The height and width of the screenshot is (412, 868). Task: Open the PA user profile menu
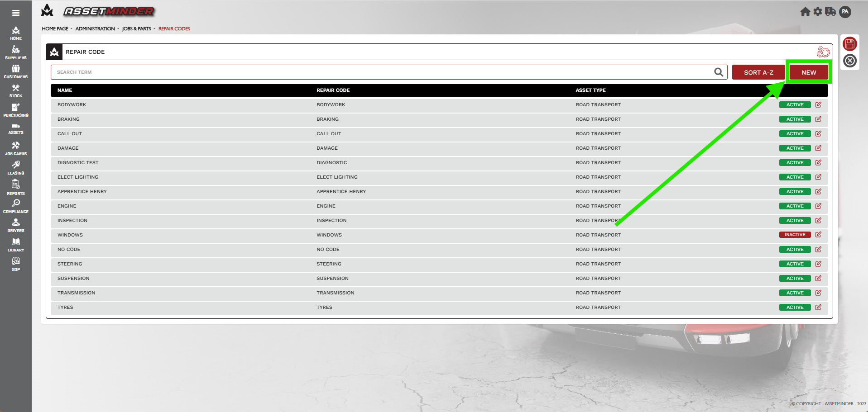point(845,12)
